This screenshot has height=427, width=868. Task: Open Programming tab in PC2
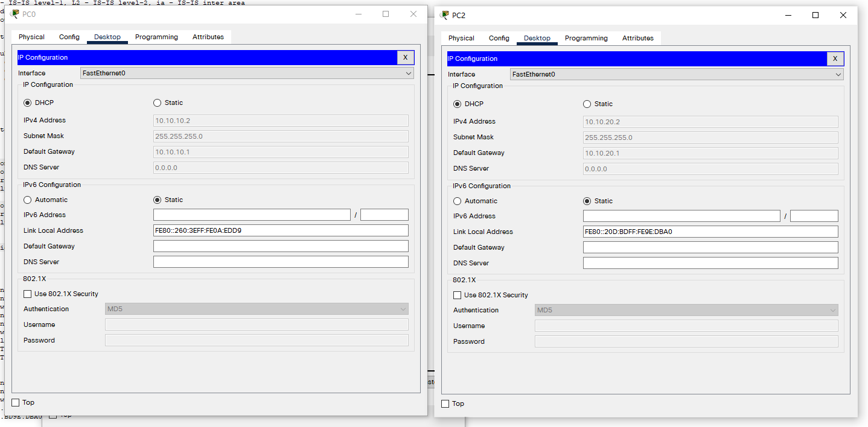586,38
